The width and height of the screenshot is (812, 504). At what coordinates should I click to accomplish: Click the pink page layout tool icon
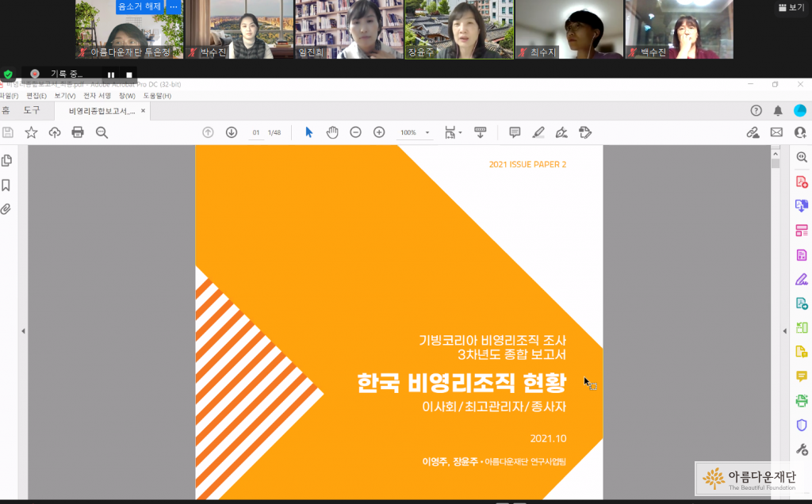[x=802, y=231]
